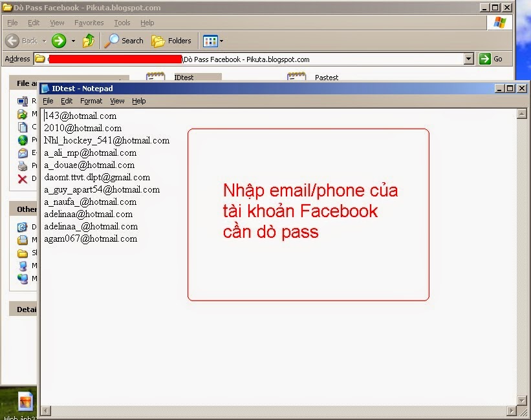
Task: Click the line a_naufa_@hotmail.com
Action: [x=91, y=202]
